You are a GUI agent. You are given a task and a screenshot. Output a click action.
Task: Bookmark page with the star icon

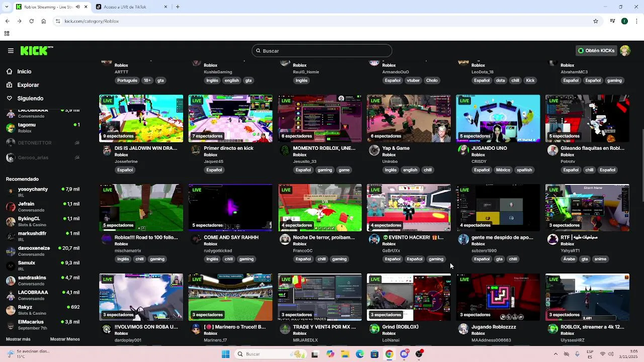(x=596, y=21)
